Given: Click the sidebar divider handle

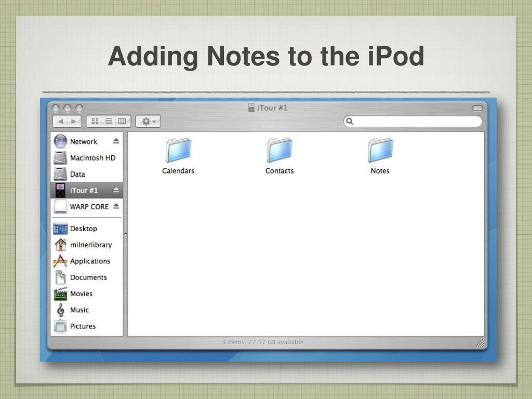Looking at the screenshot, I should coord(125,234).
